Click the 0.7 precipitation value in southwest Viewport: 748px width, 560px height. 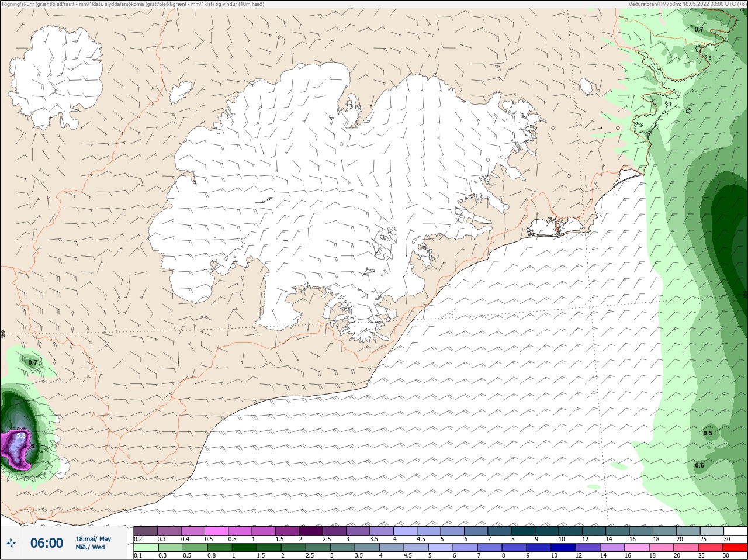[33, 362]
